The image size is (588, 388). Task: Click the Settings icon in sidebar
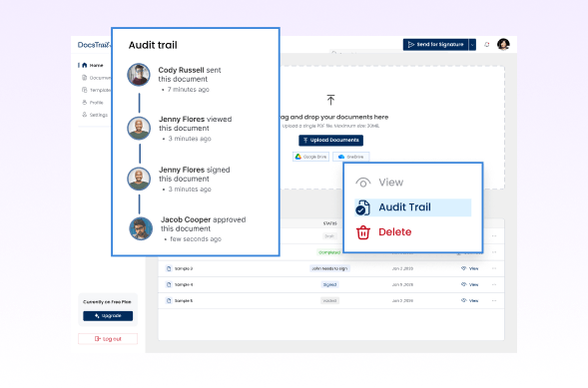pos(85,115)
